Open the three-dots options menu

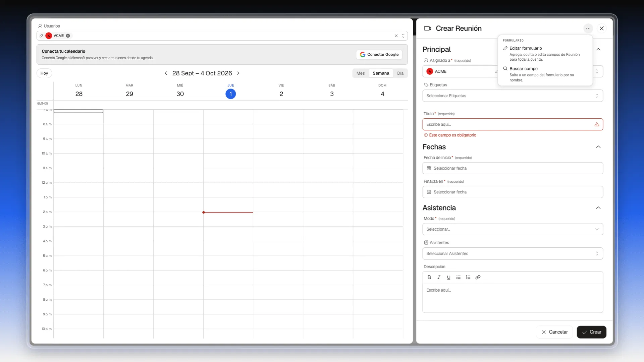coord(588,28)
